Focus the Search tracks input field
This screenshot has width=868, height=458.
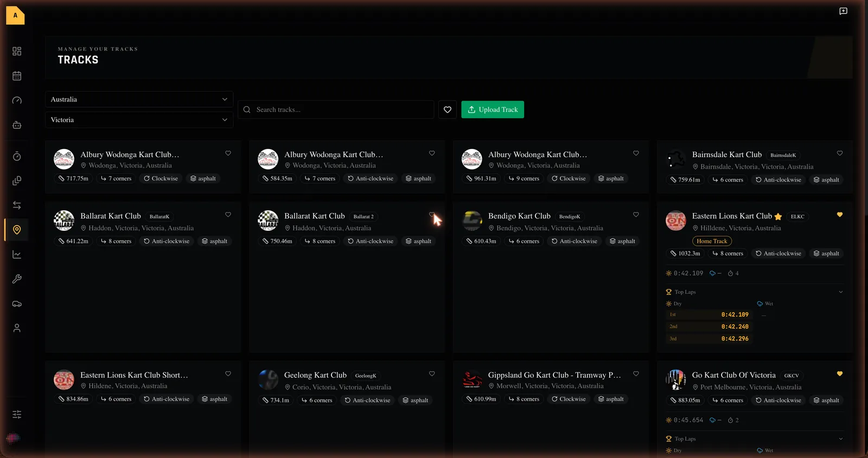(x=336, y=109)
